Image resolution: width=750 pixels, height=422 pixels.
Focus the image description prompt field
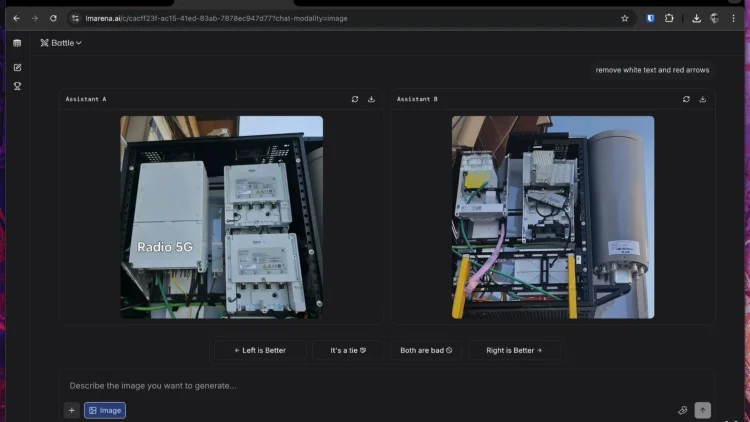pos(380,385)
